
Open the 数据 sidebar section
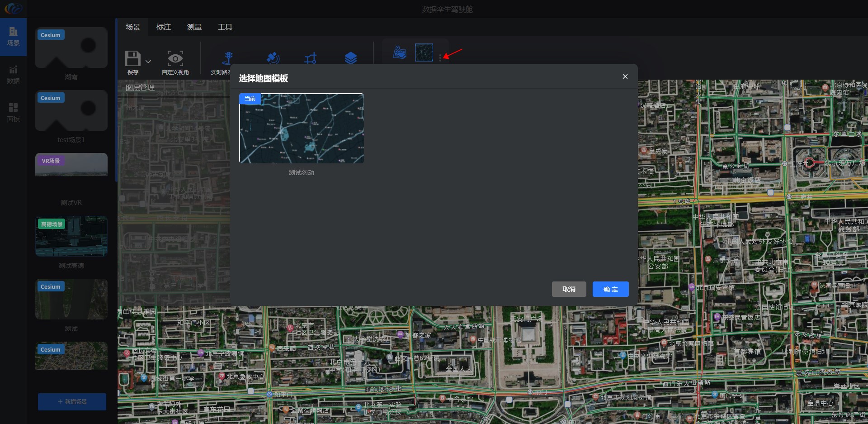click(x=13, y=75)
